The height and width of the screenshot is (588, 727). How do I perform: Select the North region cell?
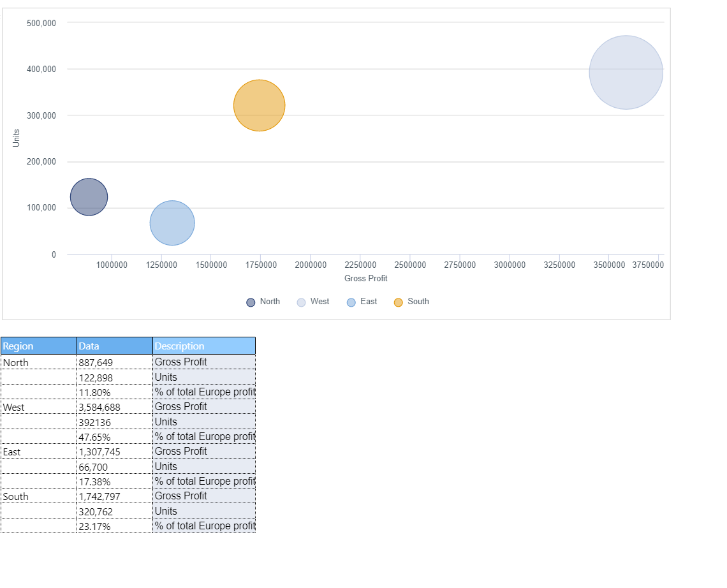(38, 362)
